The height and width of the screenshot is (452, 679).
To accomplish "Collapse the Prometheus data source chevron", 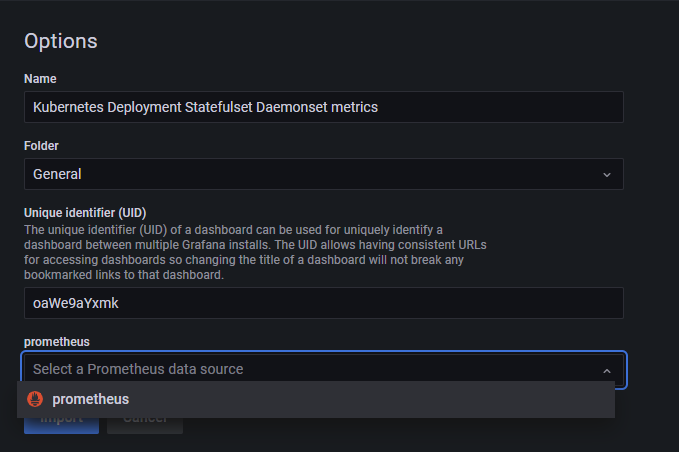I will (x=606, y=370).
